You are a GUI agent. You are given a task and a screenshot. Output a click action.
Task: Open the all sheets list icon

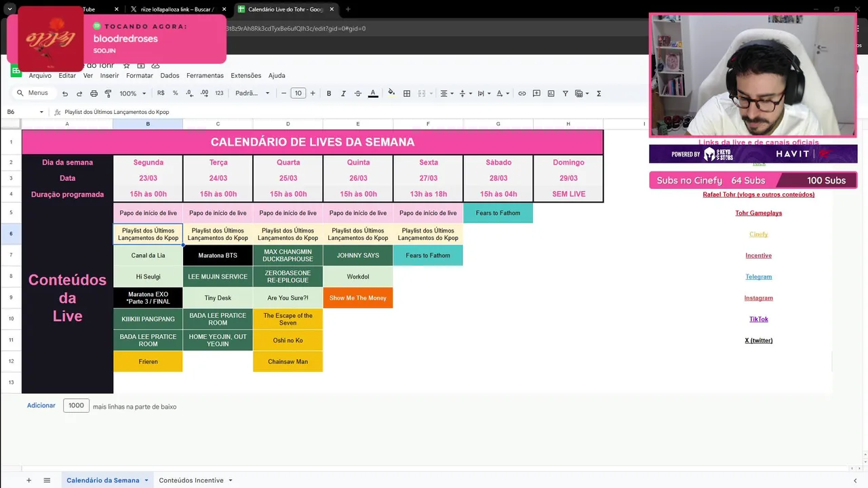tap(47, 481)
